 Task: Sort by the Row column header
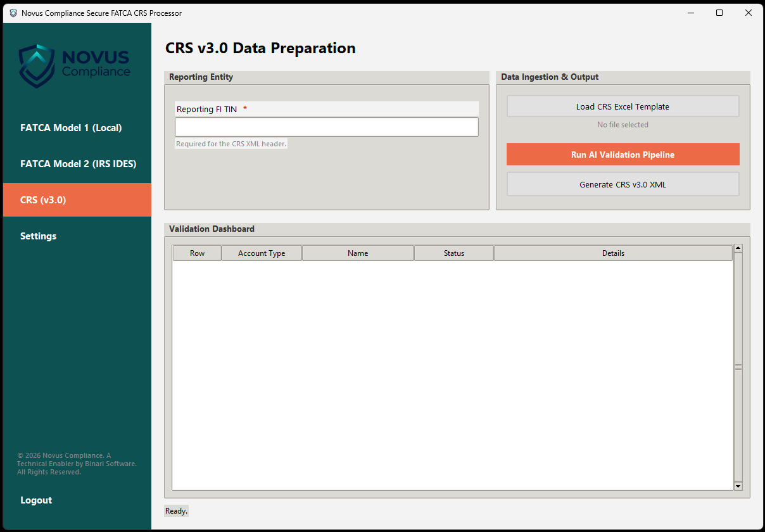197,253
